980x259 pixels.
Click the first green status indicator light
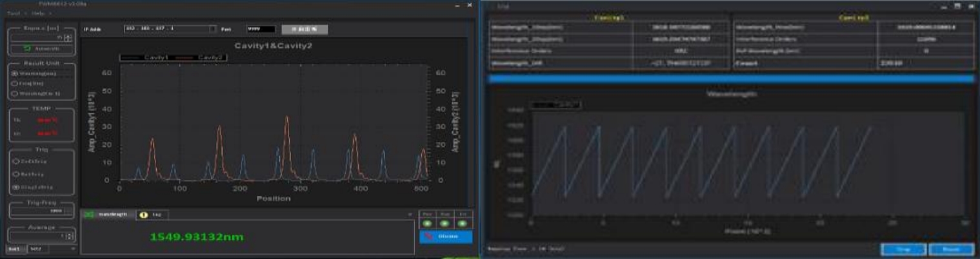tap(428, 224)
